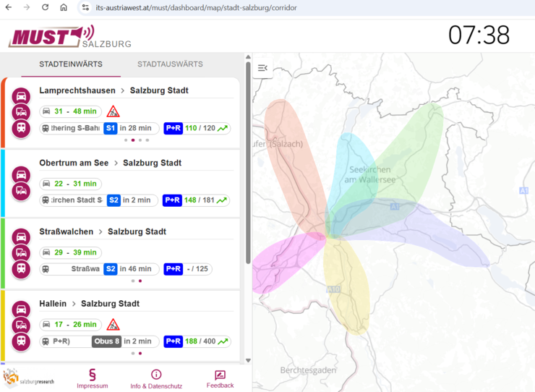Viewport: 535px width, 392px height.
Task: Click 22 - 31 min travel time
Action: pos(71,184)
